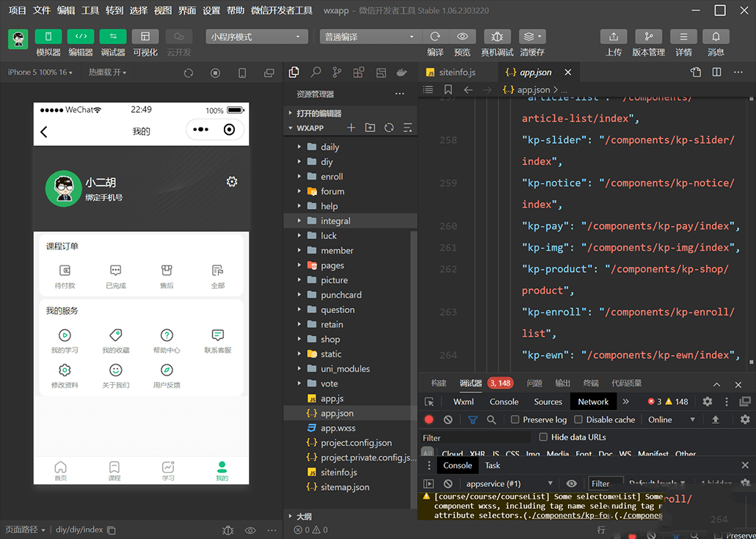Switch to the Network tab
The height and width of the screenshot is (539, 756).
[593, 402]
